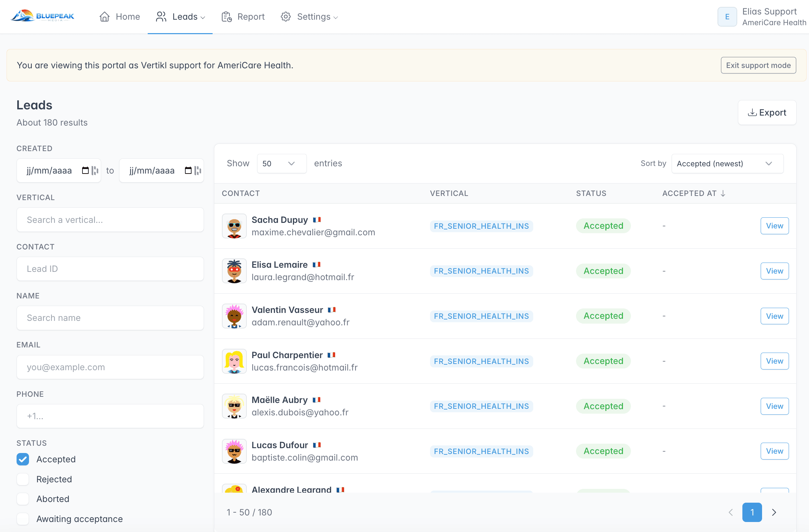Click Paul Charpentier's name
Viewport: 809px width, 532px height.
(x=287, y=355)
